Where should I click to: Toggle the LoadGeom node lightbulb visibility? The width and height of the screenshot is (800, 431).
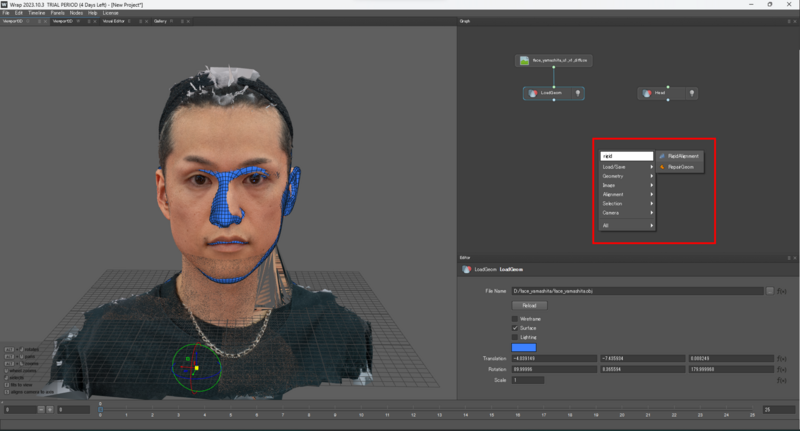pos(578,93)
